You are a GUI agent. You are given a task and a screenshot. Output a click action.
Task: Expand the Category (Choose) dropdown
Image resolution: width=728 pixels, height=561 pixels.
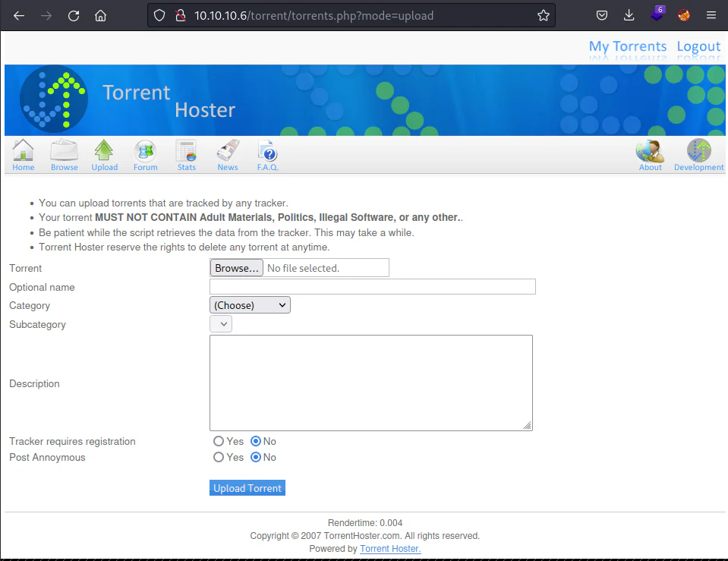click(250, 305)
